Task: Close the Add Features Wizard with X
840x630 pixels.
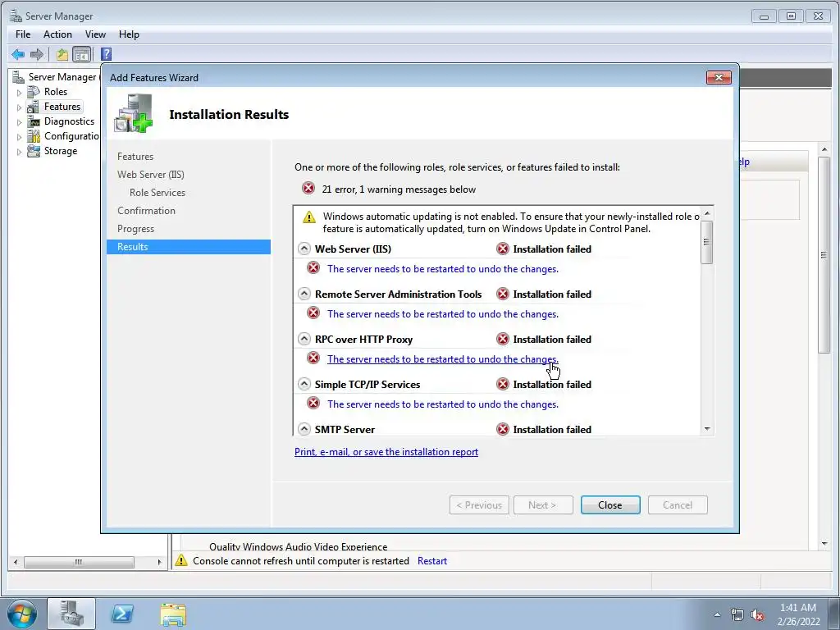Action: click(719, 78)
